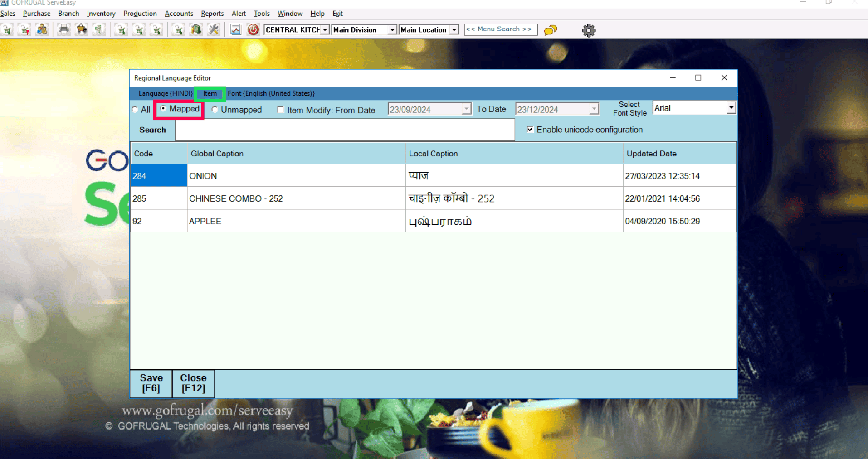Click the red power button icon
Image resolution: width=868 pixels, height=459 pixels.
253,30
